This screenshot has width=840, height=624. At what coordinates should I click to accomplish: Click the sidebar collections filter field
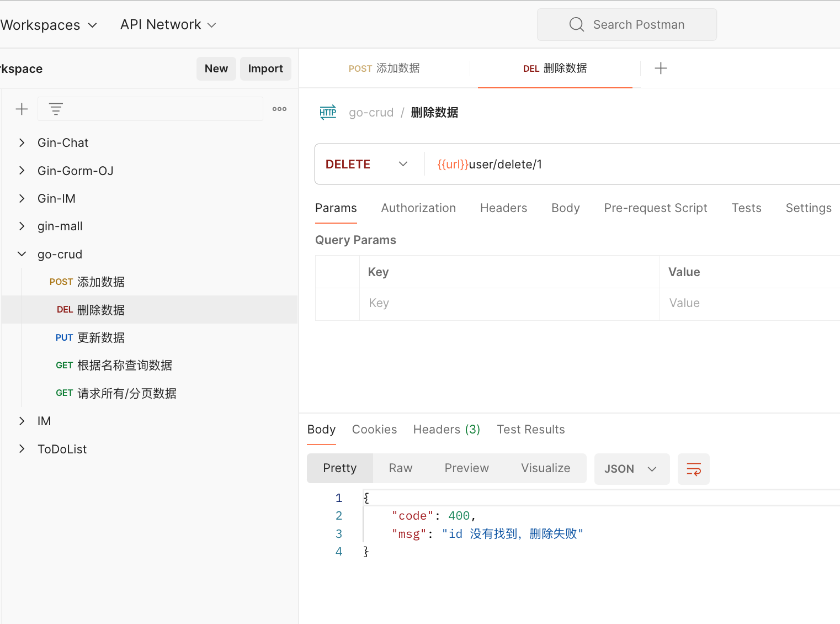pyautogui.click(x=150, y=109)
